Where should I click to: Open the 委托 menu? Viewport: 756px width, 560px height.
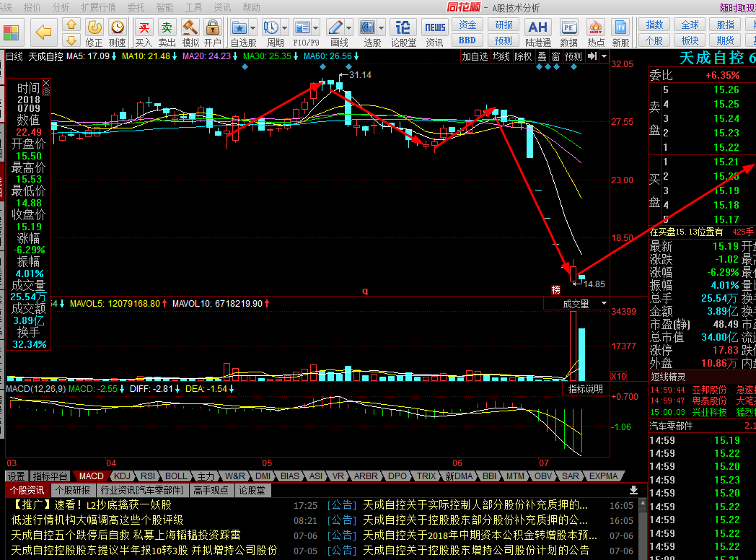tap(136, 7)
